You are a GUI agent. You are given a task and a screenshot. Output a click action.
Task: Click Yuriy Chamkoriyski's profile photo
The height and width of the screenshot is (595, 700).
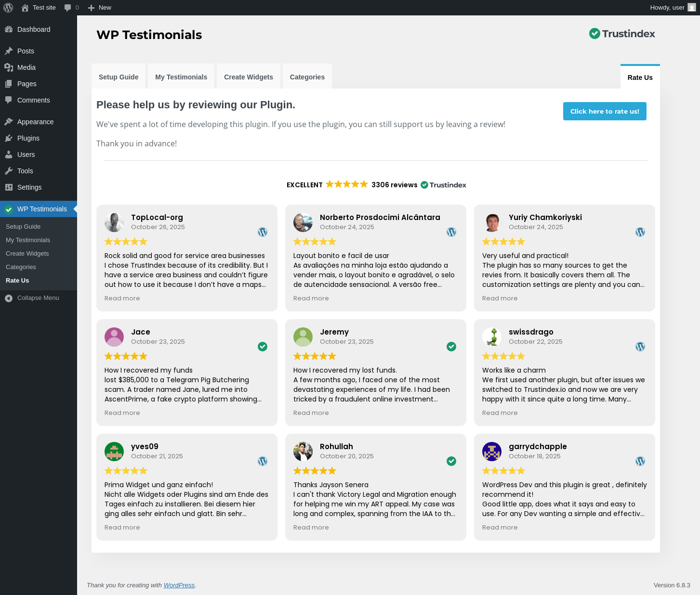pos(492,222)
